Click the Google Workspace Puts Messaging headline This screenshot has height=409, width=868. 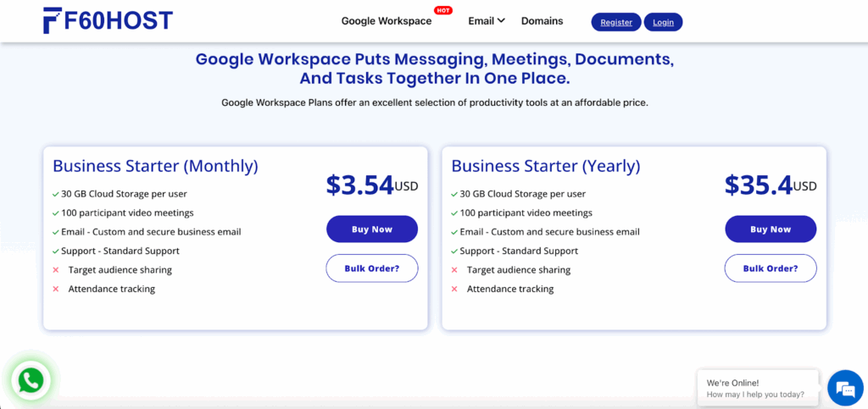(435, 69)
